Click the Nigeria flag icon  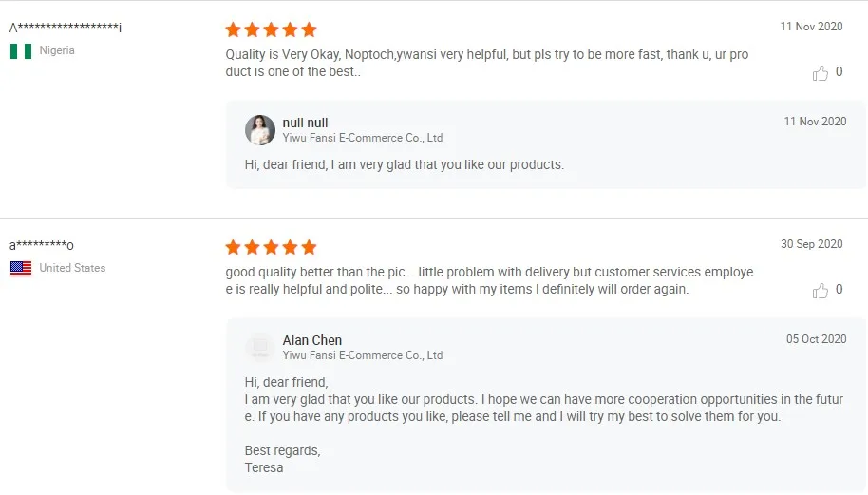(21, 51)
